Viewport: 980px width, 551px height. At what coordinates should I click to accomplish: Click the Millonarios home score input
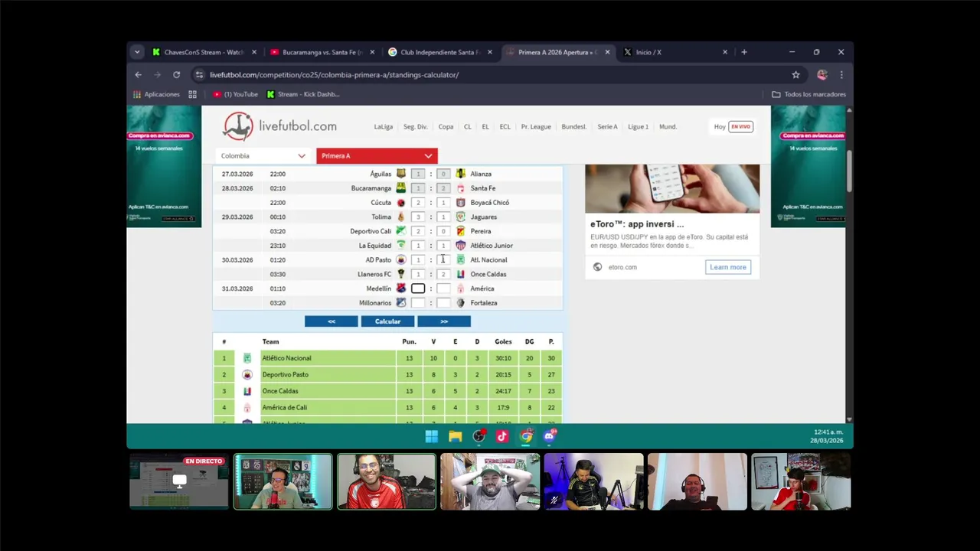coord(418,303)
